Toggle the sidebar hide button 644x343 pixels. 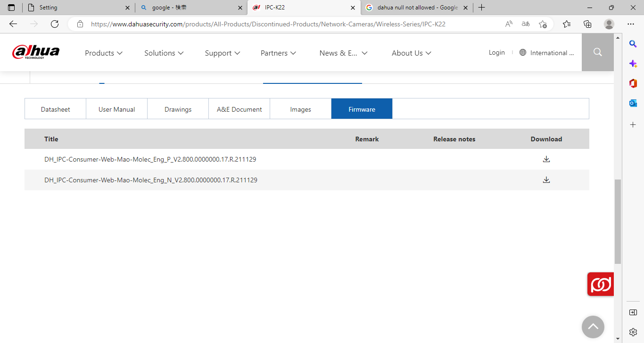click(633, 312)
